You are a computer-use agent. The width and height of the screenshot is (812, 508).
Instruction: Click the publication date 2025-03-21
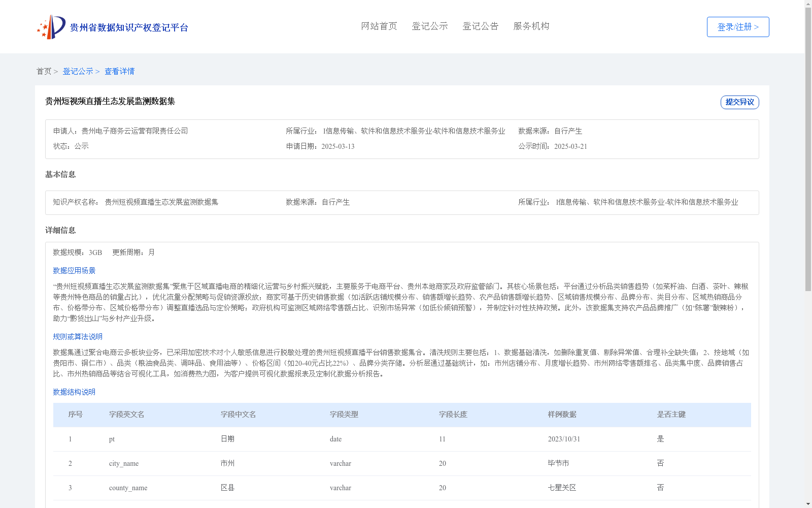tap(570, 146)
